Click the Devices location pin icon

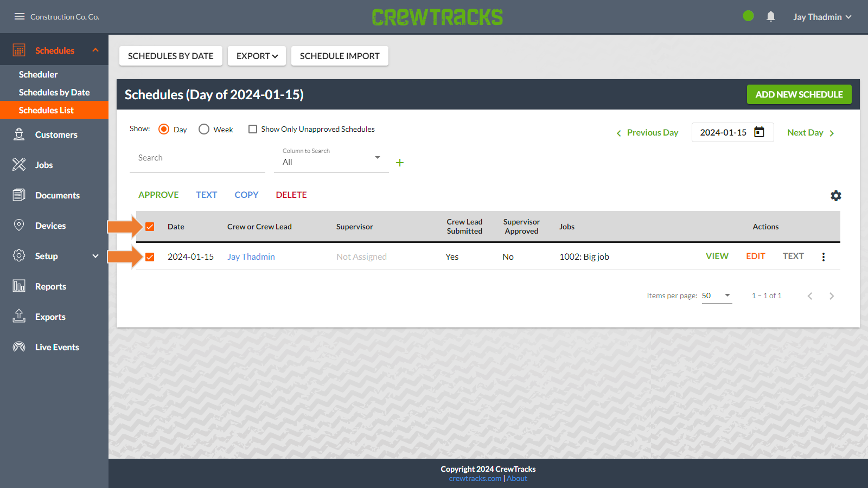tap(19, 226)
